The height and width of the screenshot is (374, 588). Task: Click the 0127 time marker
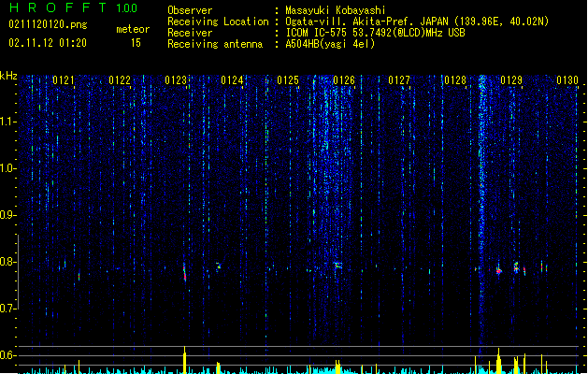(x=399, y=80)
